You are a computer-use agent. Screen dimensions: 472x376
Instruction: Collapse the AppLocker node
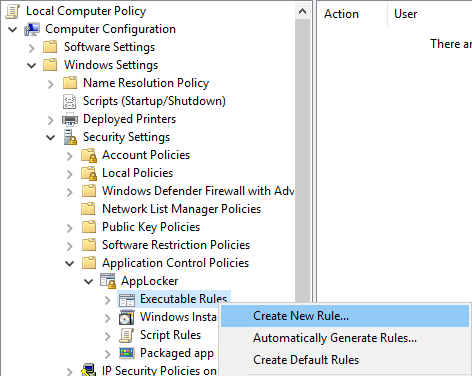pos(89,282)
